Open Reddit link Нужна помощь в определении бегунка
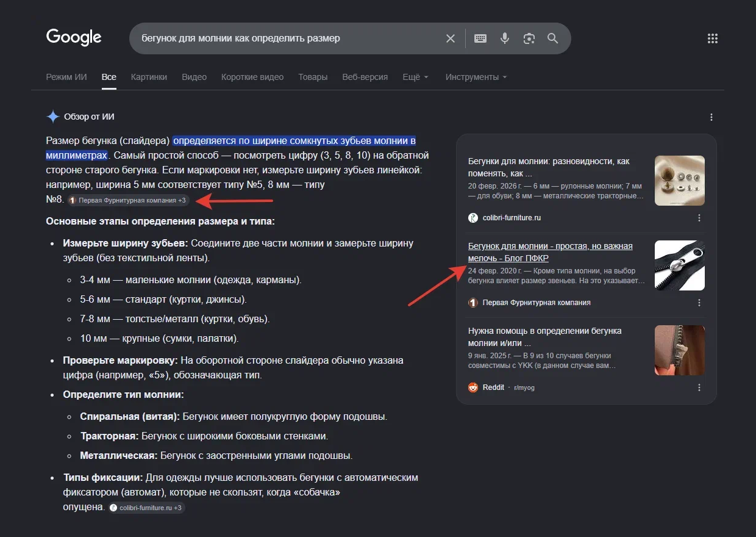 click(x=545, y=337)
